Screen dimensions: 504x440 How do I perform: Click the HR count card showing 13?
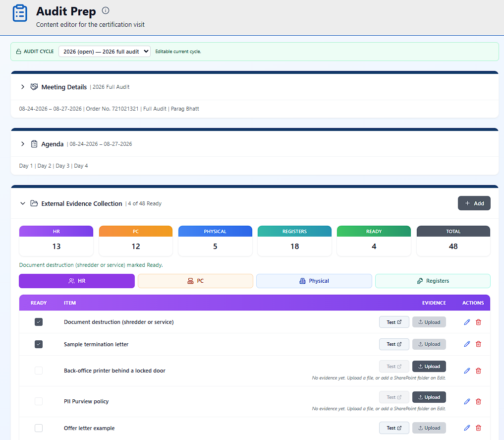click(x=56, y=241)
